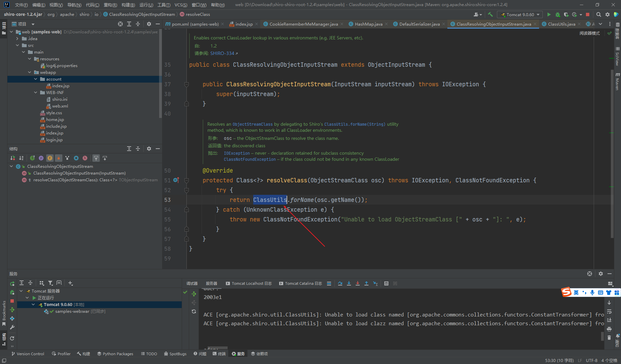Sort structure alphabetically
Screen dimensions: 621x364
click(x=21, y=158)
